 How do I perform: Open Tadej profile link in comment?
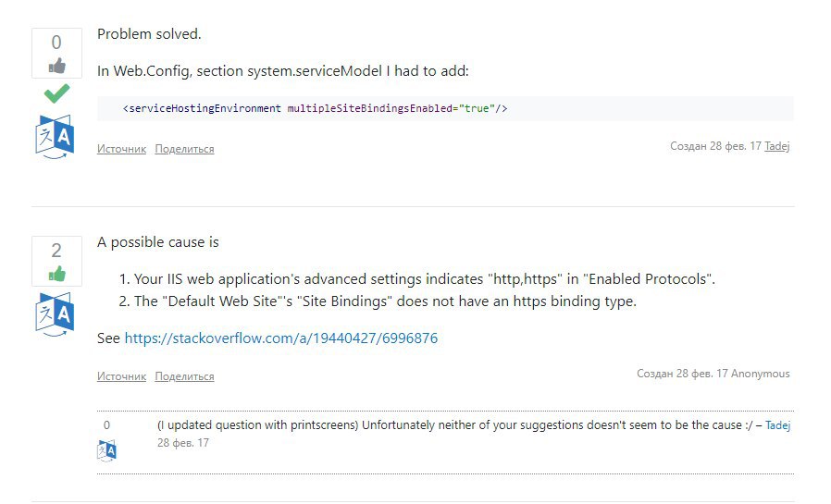[777, 425]
